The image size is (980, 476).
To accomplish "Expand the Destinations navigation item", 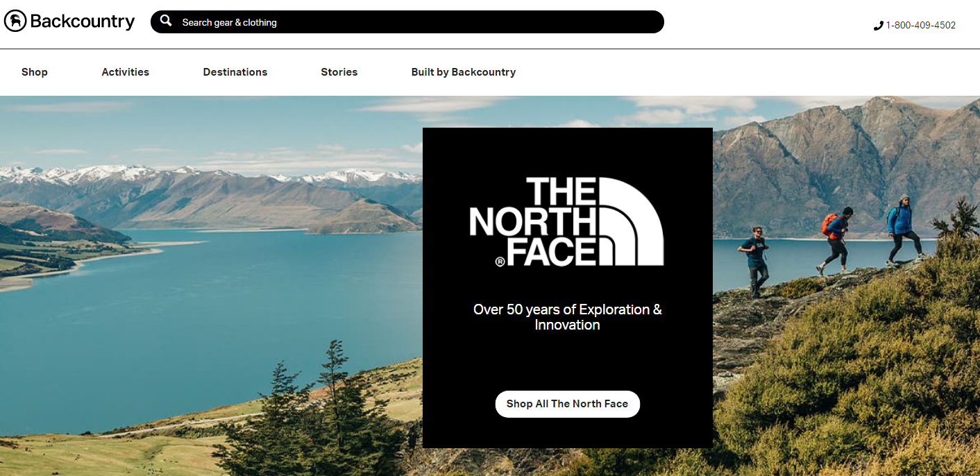I will pyautogui.click(x=235, y=72).
